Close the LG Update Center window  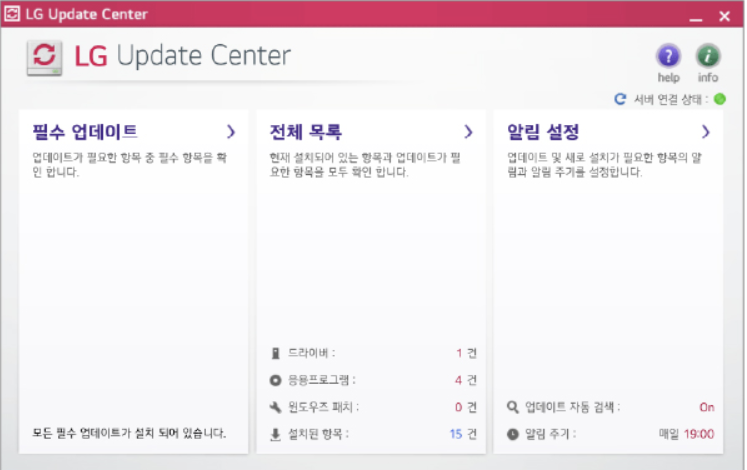coord(724,16)
